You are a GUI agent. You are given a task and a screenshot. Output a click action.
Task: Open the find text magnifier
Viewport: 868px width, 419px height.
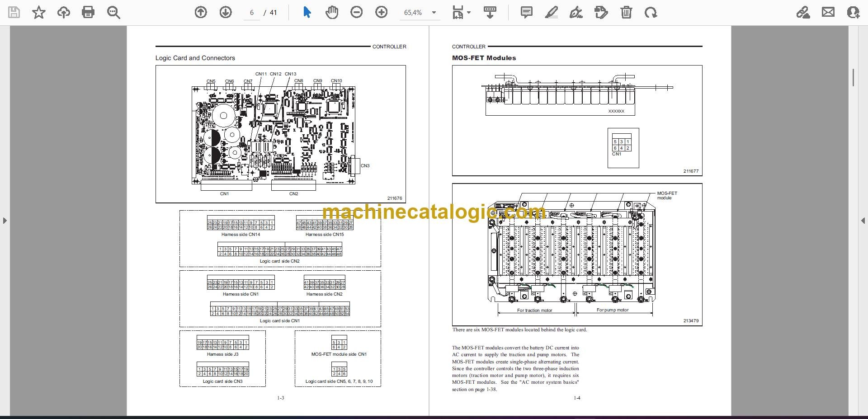pos(113,13)
